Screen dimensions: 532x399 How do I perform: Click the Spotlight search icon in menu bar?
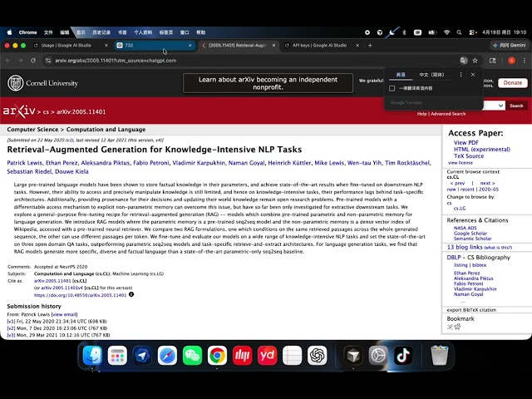(459, 32)
